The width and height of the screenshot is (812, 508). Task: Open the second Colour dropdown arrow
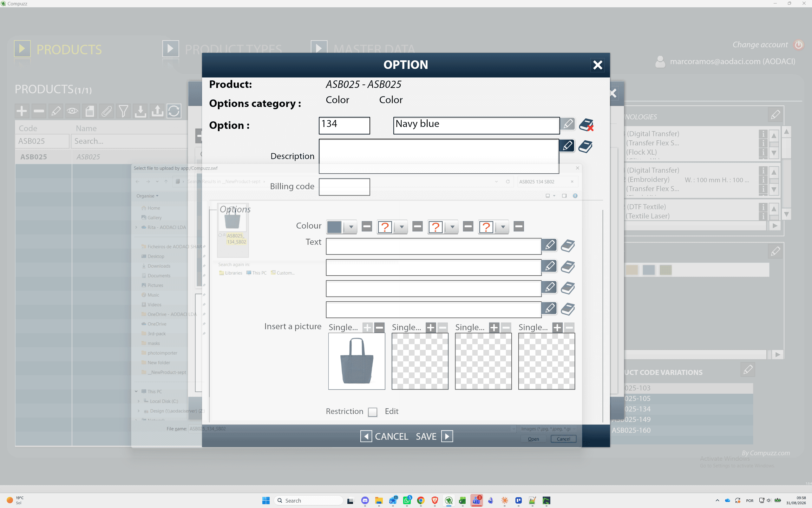(x=402, y=227)
